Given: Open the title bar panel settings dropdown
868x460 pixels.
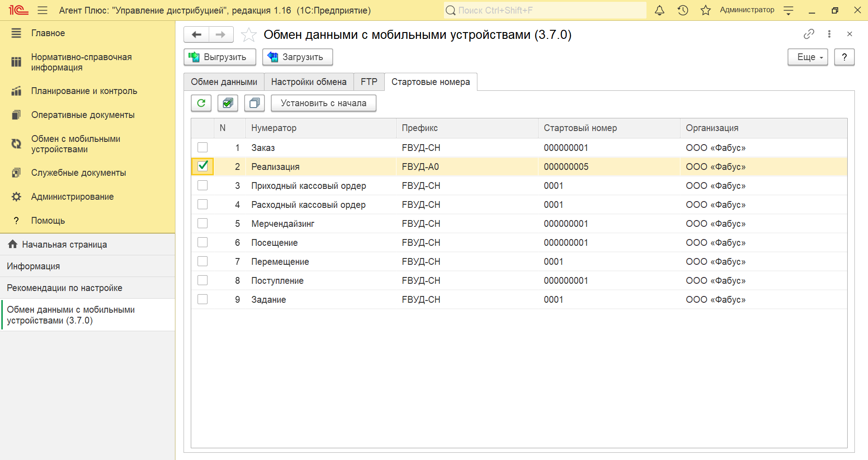Looking at the screenshot, I should click(x=788, y=11).
